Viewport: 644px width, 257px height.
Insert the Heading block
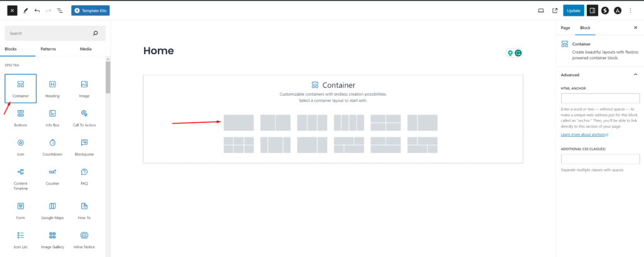point(52,88)
